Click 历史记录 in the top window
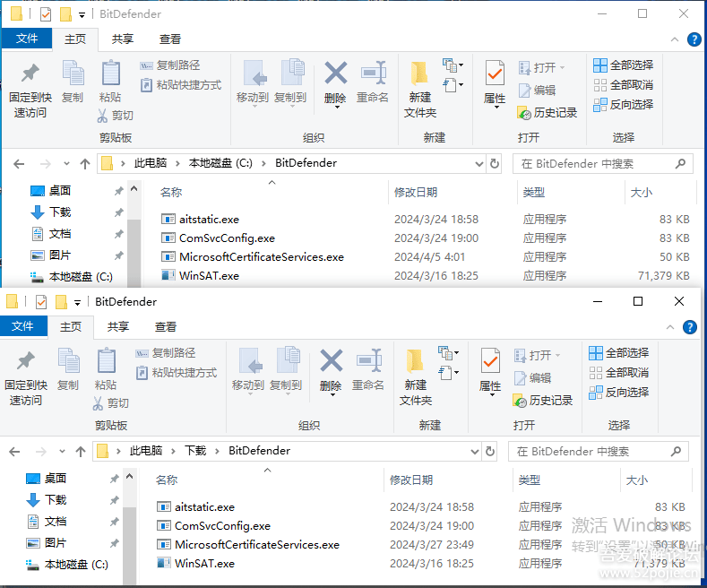 pyautogui.click(x=547, y=113)
